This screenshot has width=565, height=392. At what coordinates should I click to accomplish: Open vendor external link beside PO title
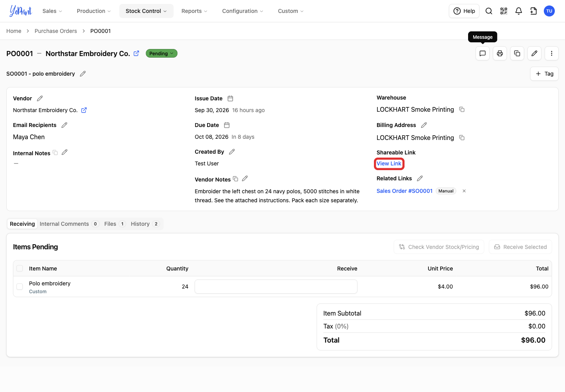[x=136, y=53]
